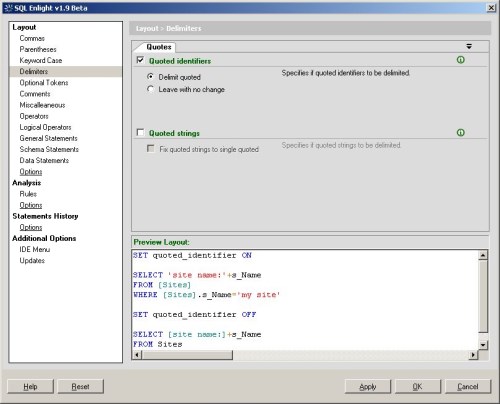Click the Preview Layout label
500x404 pixels.
[161, 242]
